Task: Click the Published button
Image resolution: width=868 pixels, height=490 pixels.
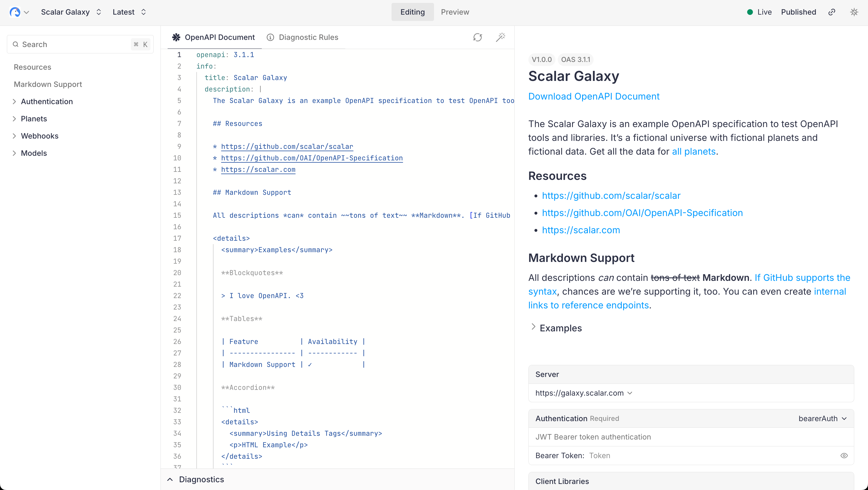Action: pos(798,12)
